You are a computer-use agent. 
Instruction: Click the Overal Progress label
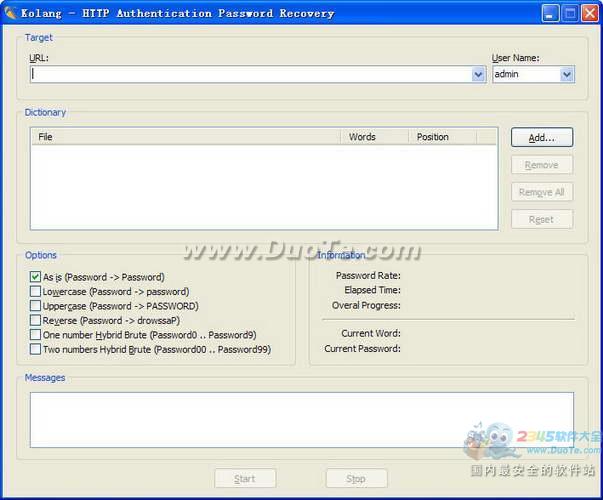(x=366, y=305)
